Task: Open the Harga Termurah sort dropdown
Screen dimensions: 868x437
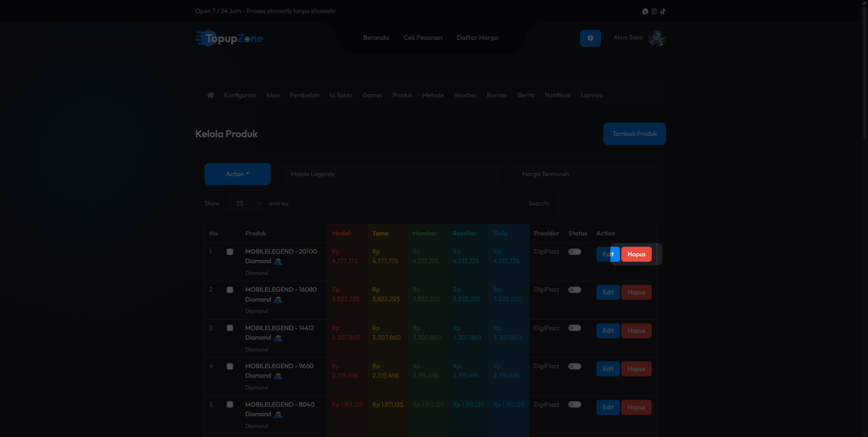Action: (585, 174)
